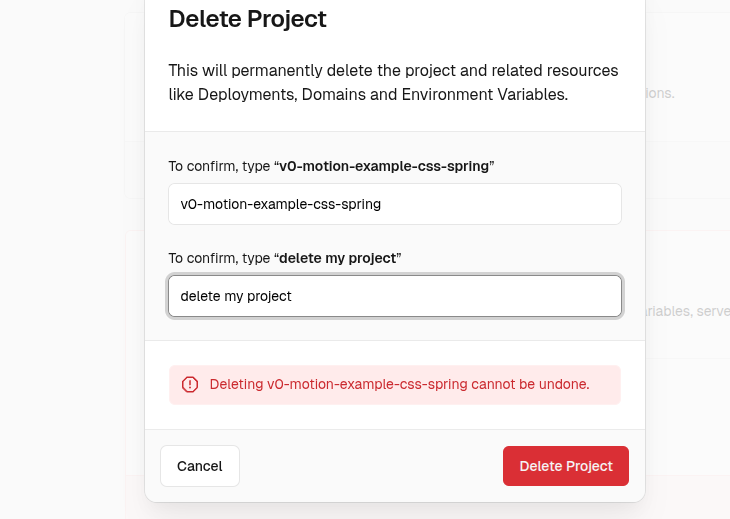Click the bold "delete my project" label text
Image resolution: width=730 pixels, height=519 pixels.
tap(339, 258)
